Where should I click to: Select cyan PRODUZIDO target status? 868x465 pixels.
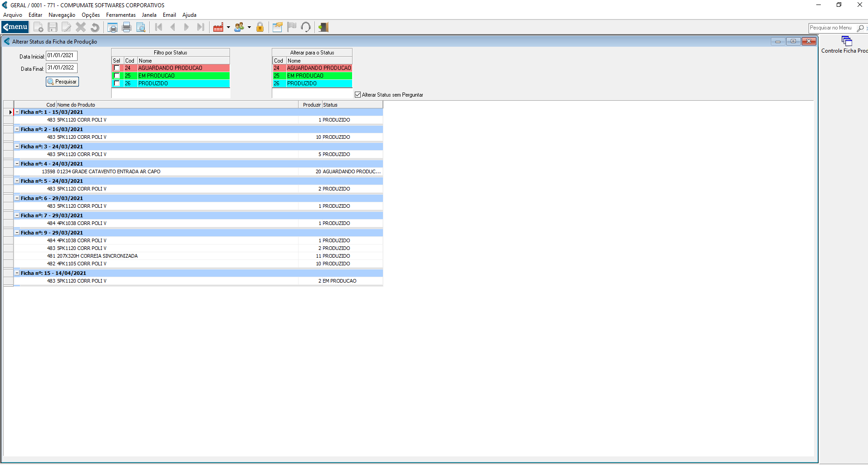point(312,83)
